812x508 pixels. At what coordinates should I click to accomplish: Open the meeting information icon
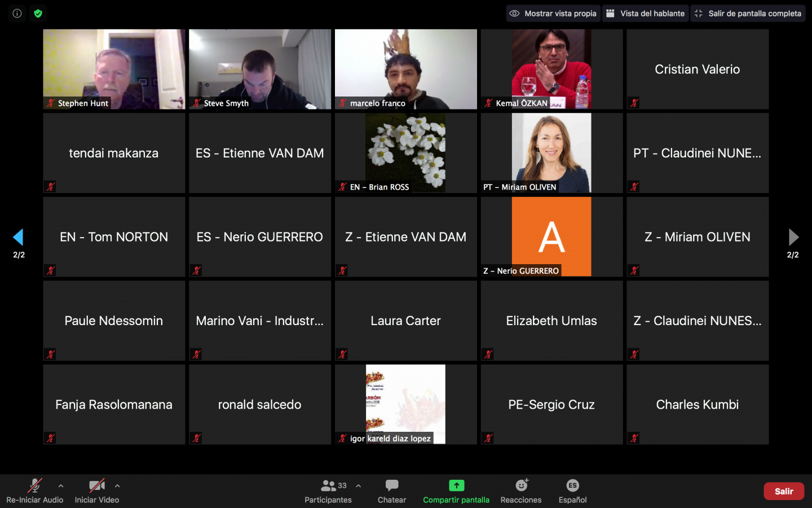(17, 13)
